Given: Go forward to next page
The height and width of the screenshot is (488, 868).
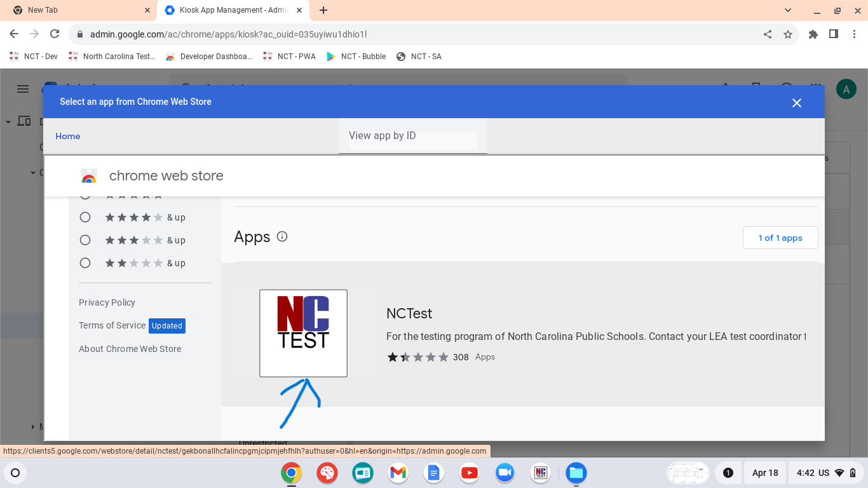Looking at the screenshot, I should (34, 34).
